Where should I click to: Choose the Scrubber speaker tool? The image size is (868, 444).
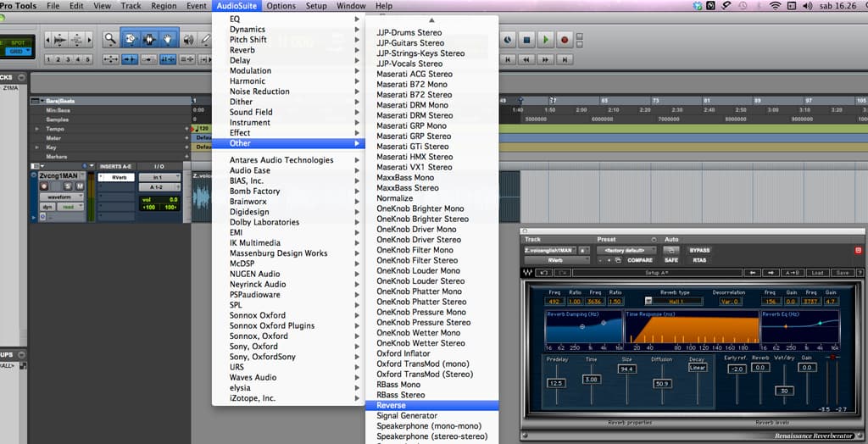point(189,39)
